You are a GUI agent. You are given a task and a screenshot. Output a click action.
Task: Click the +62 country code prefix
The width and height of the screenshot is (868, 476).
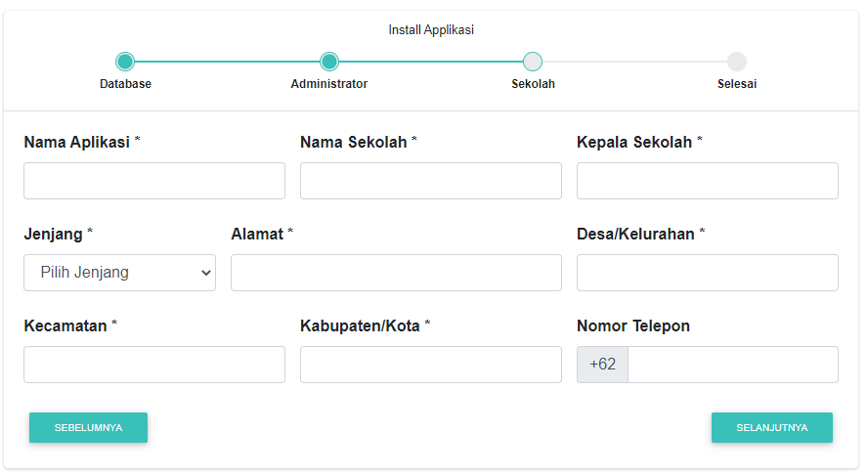(x=602, y=365)
